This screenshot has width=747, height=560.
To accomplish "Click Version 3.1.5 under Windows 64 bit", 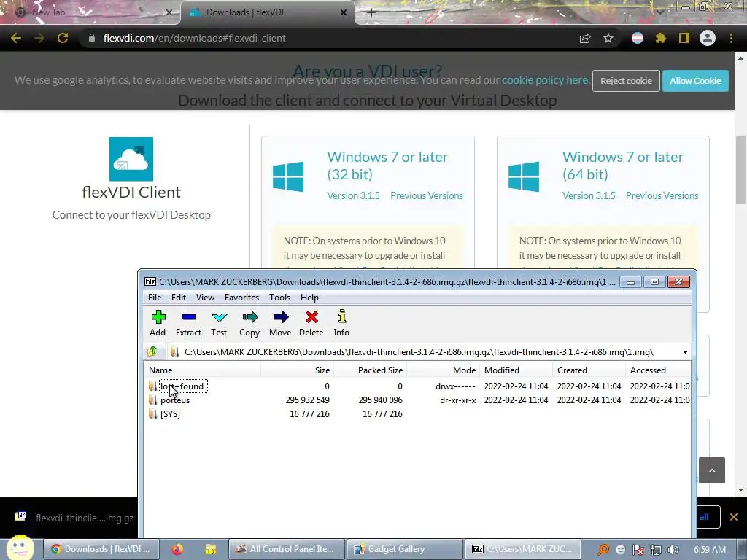I will 589,195.
